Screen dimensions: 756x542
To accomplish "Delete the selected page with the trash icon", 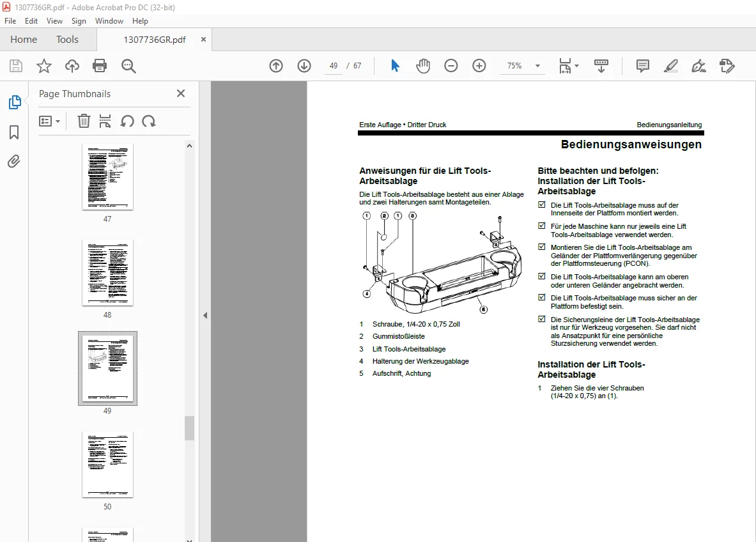I will 84,121.
